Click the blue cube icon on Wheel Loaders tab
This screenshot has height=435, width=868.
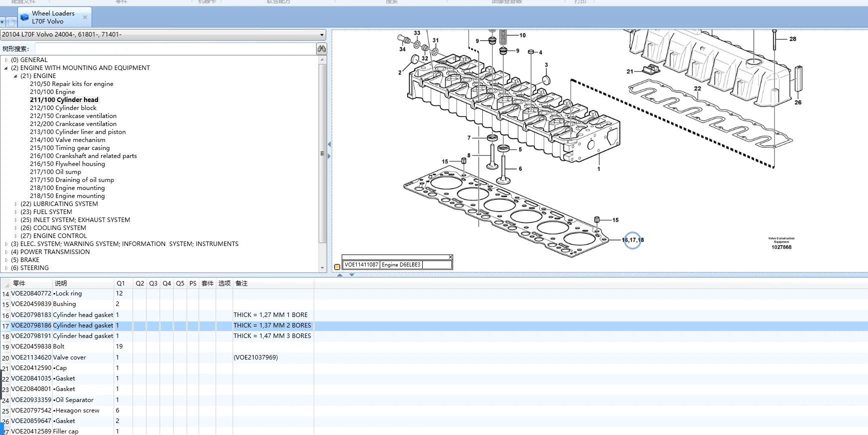[25, 17]
